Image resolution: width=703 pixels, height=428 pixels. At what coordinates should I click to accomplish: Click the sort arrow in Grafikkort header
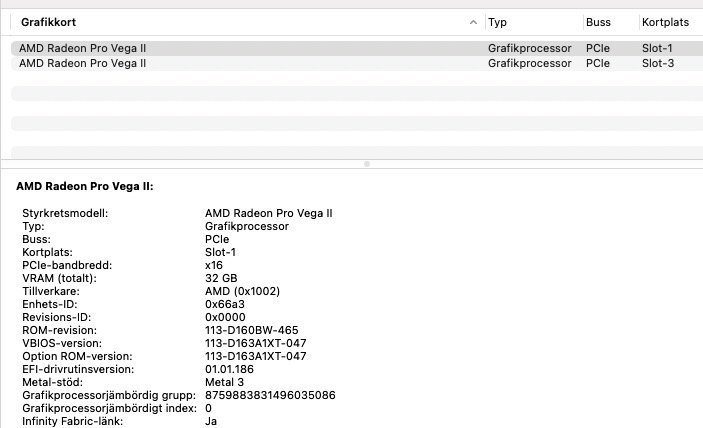coord(472,22)
